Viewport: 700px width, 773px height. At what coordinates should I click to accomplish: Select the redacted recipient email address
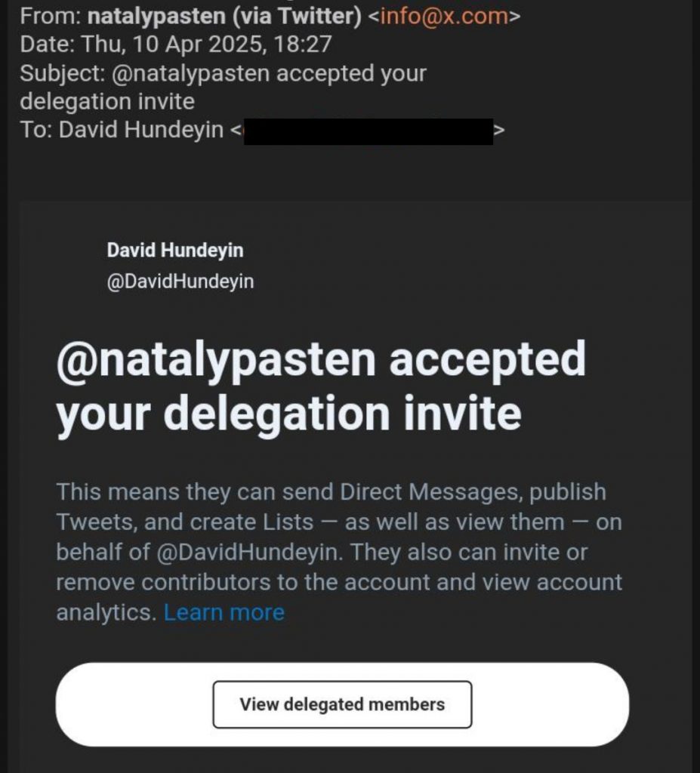point(368,131)
